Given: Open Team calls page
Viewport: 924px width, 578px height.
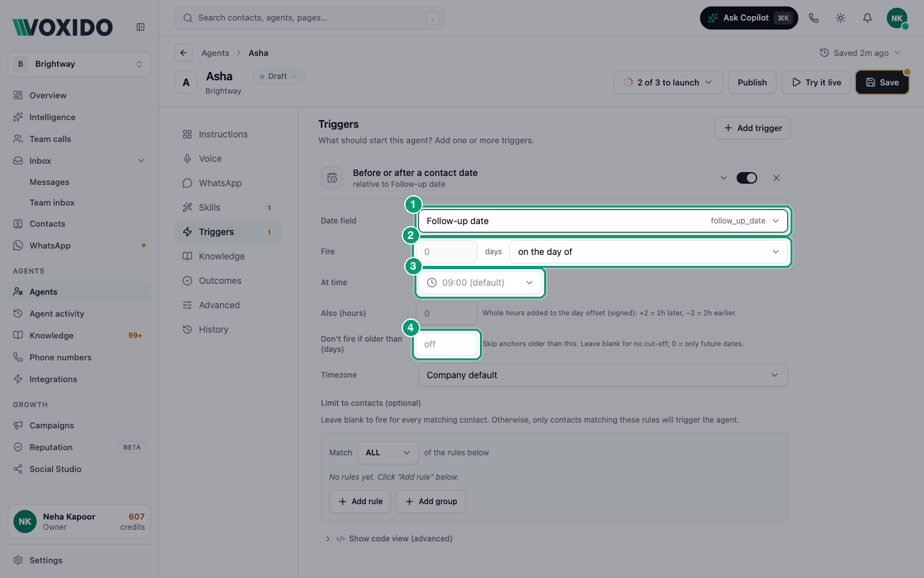Looking at the screenshot, I should point(80,139).
